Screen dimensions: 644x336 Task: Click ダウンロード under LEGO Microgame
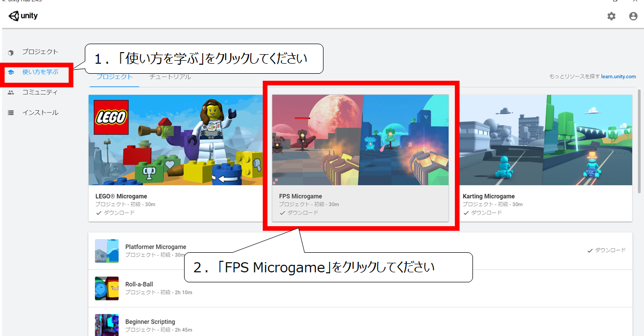point(115,213)
